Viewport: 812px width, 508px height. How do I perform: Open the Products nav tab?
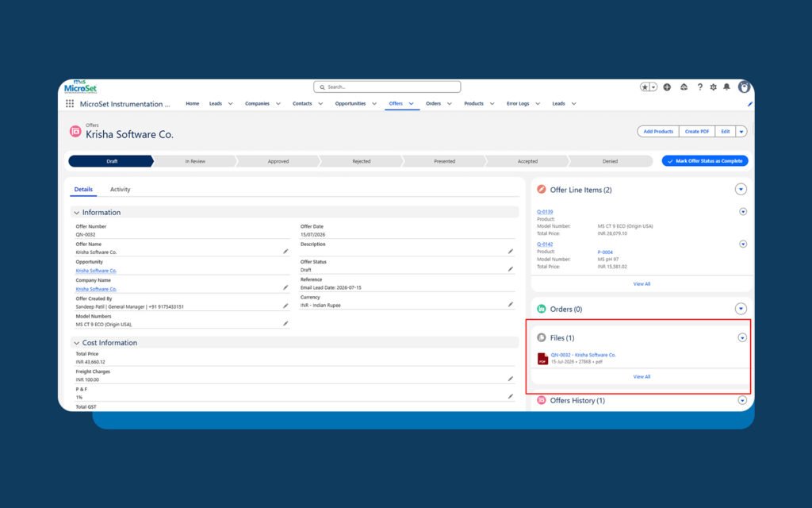(474, 104)
